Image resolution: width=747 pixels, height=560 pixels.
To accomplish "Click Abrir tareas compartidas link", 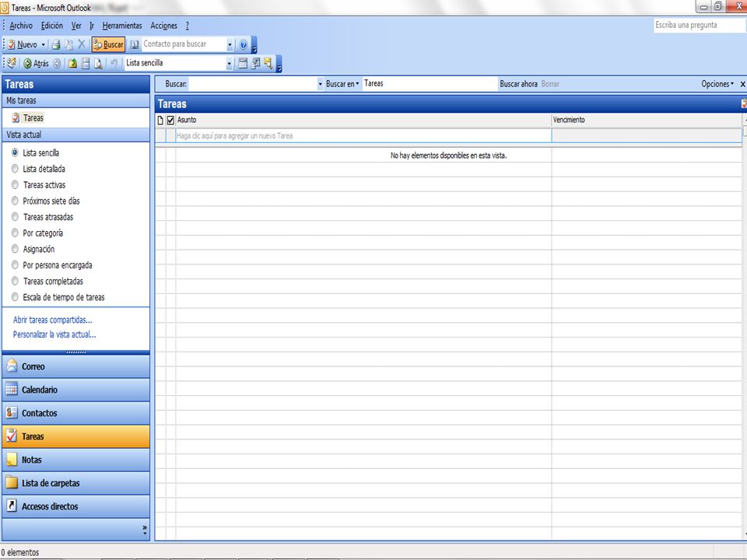I will [x=52, y=320].
